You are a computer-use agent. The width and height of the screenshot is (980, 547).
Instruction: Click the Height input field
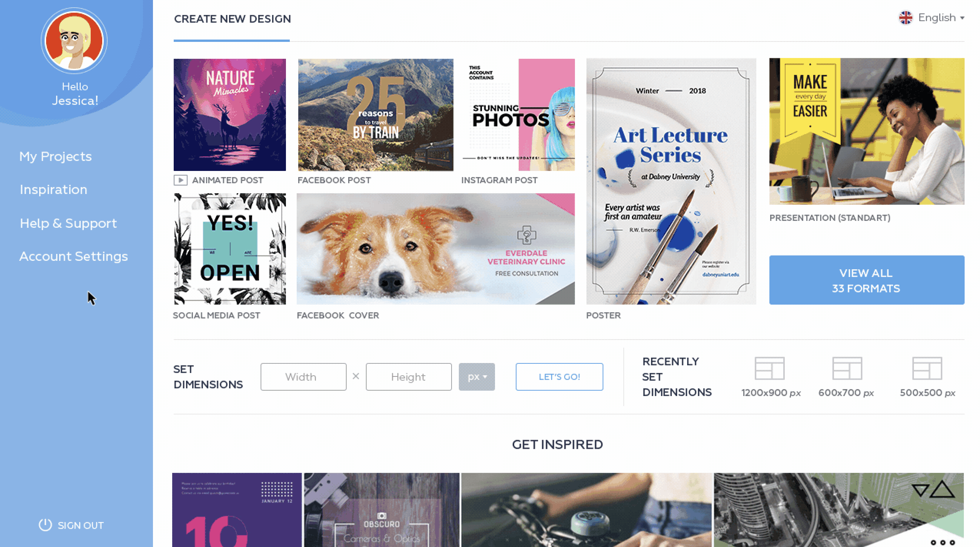409,377
